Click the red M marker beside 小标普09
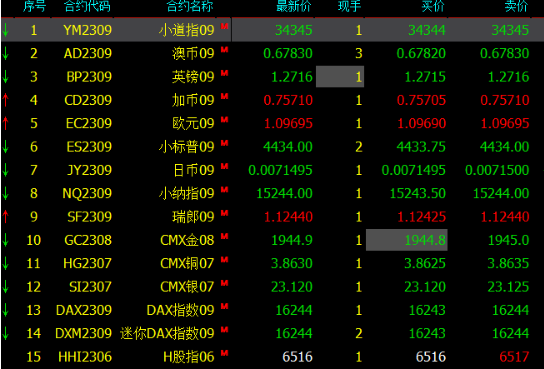Screen dimensions: 544x369 point(224,143)
